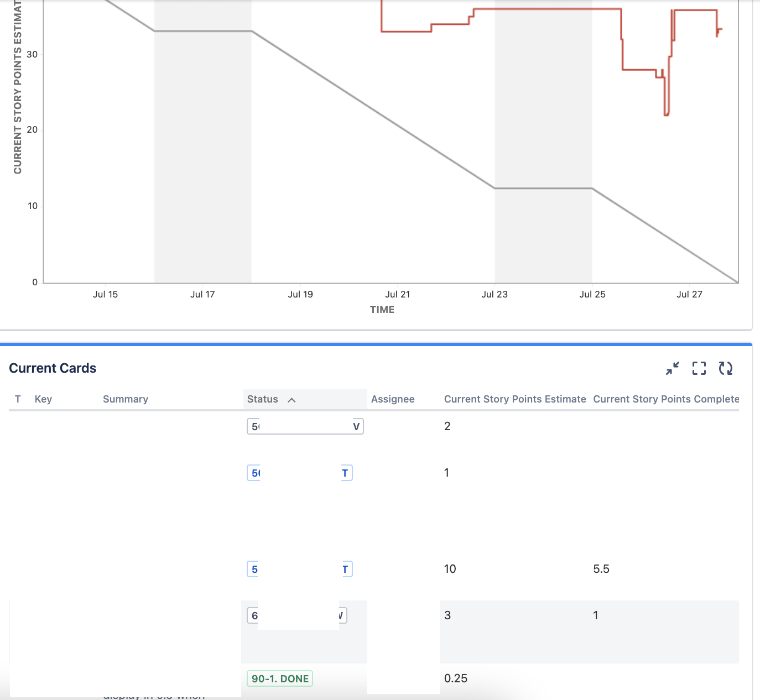Click the status badge in the 10-point row

point(300,569)
